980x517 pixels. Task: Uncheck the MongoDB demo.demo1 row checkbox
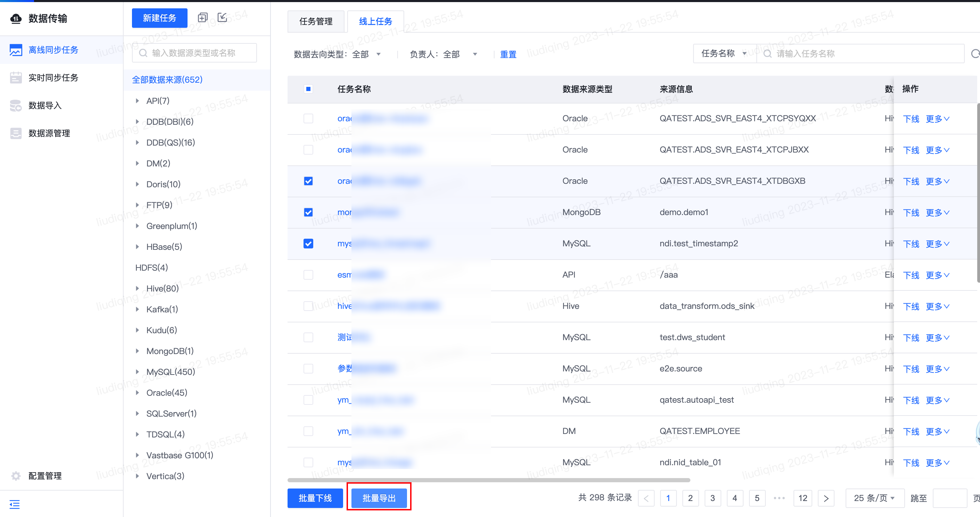coord(308,212)
